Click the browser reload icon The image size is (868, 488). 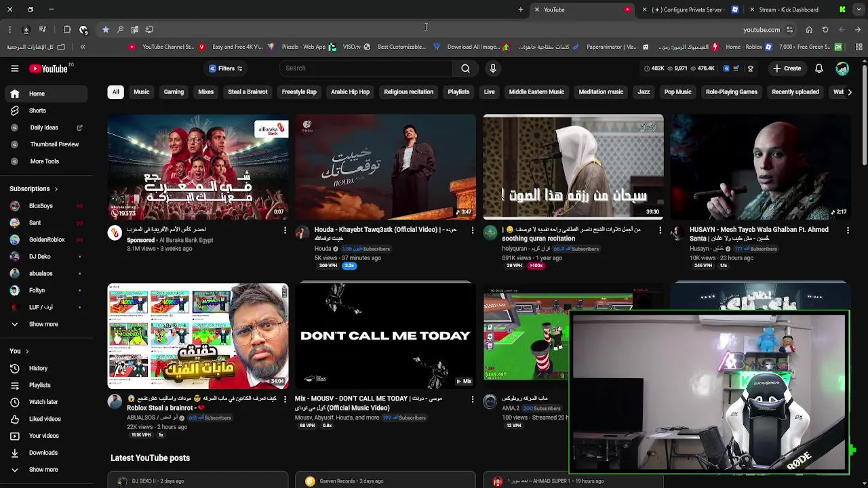[x=825, y=30]
